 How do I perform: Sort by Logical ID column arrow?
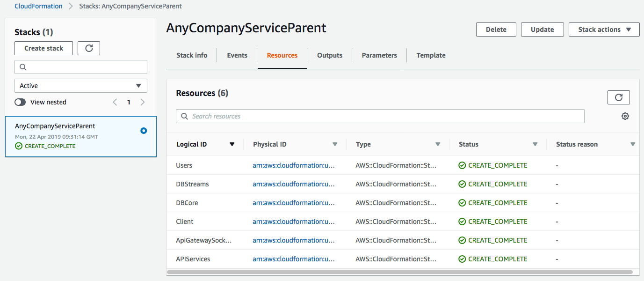[232, 144]
